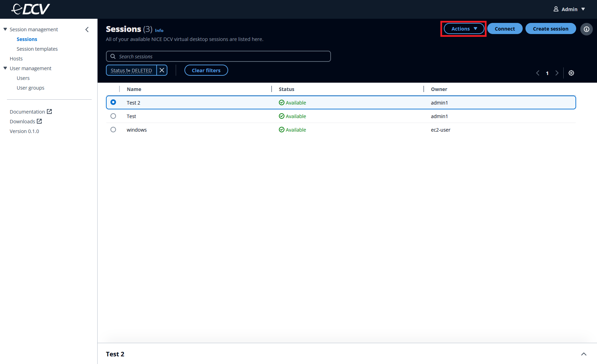Image resolution: width=597 pixels, height=364 pixels.
Task: Go to the next page of sessions
Action: click(557, 73)
